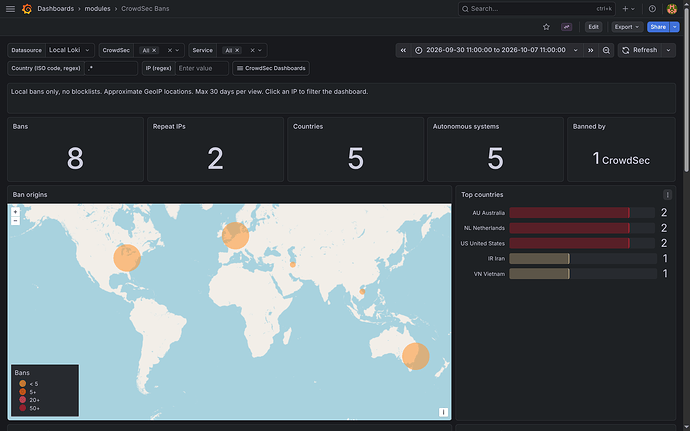Click the Ban origins panel title
This screenshot has height=431, width=690.
click(x=30, y=195)
